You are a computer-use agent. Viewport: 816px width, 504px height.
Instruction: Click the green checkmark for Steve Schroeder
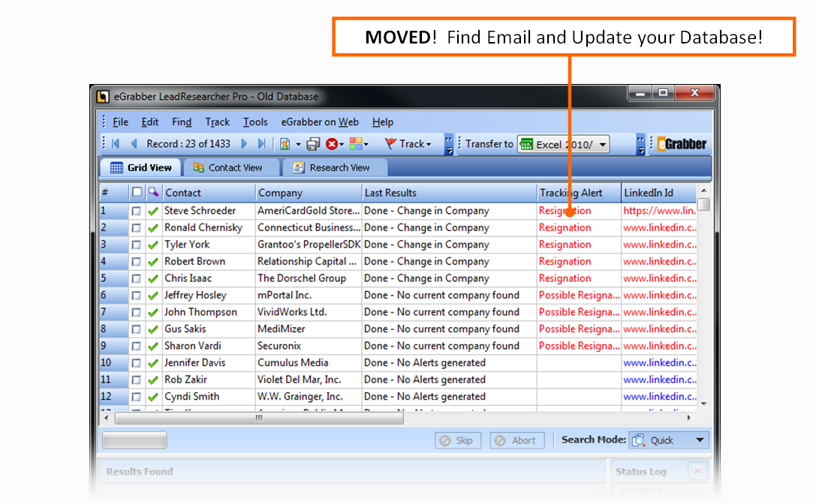(153, 211)
